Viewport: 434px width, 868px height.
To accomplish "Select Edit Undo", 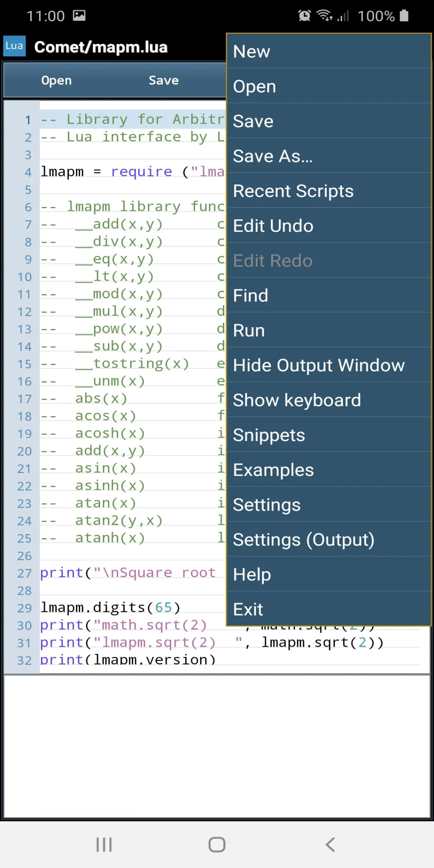I will click(329, 225).
